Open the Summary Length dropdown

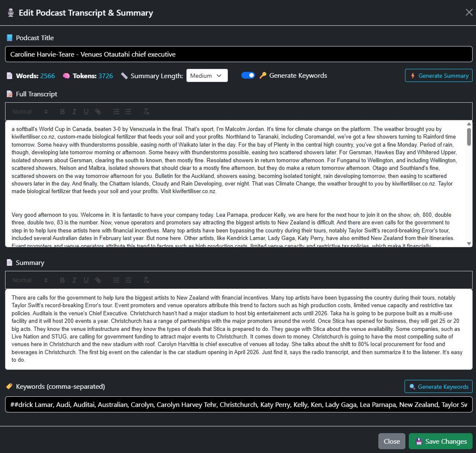(x=207, y=76)
